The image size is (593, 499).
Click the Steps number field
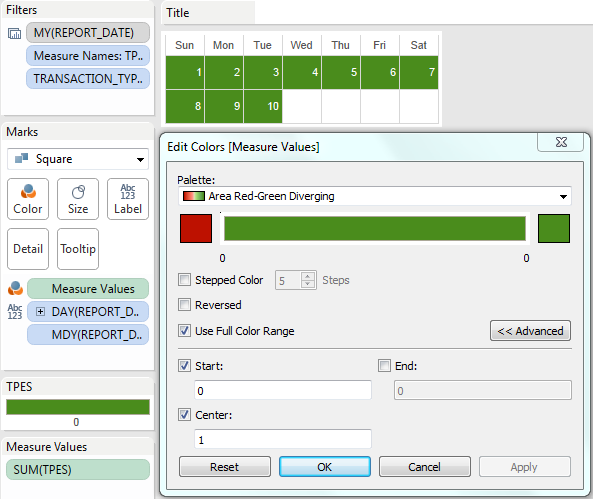tap(288, 281)
